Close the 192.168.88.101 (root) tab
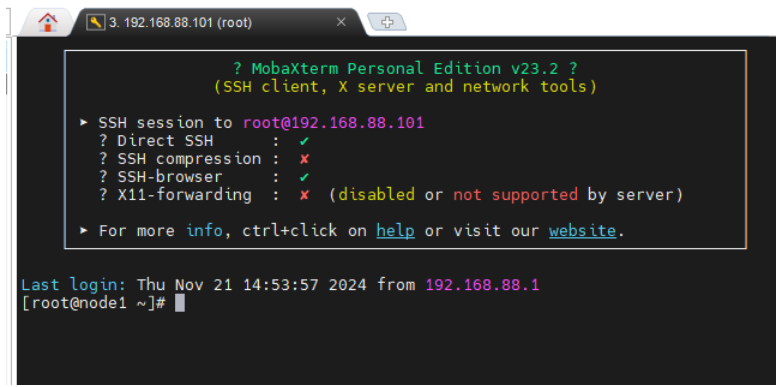 coord(341,22)
